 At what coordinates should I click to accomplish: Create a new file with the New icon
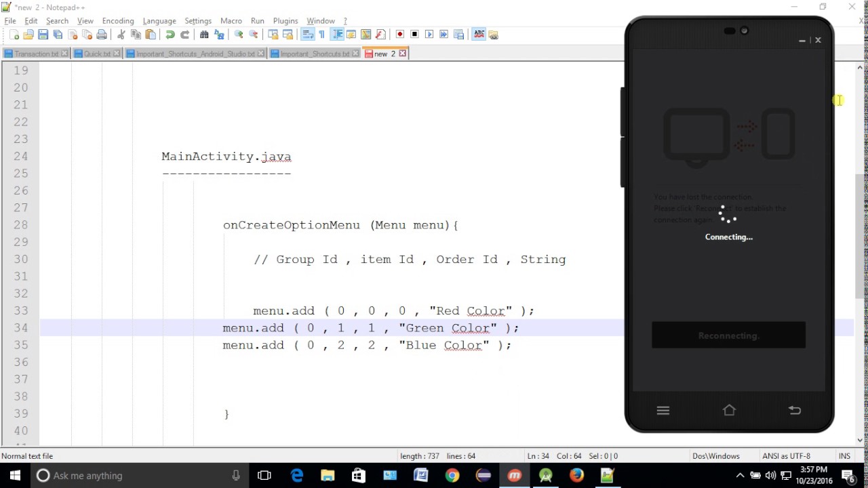(14, 35)
